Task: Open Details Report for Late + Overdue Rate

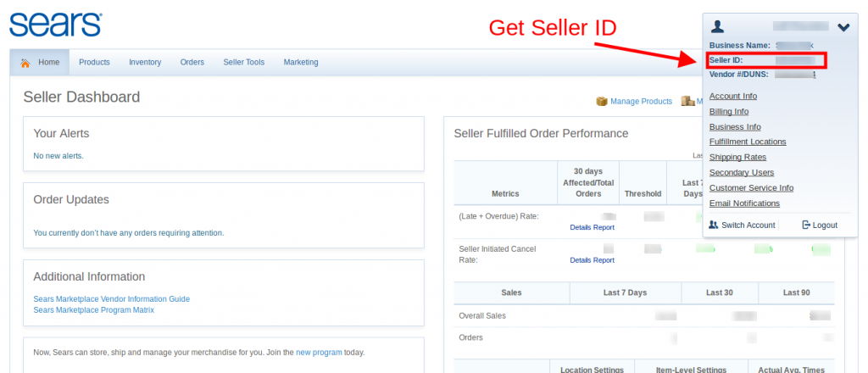Action: [x=592, y=227]
